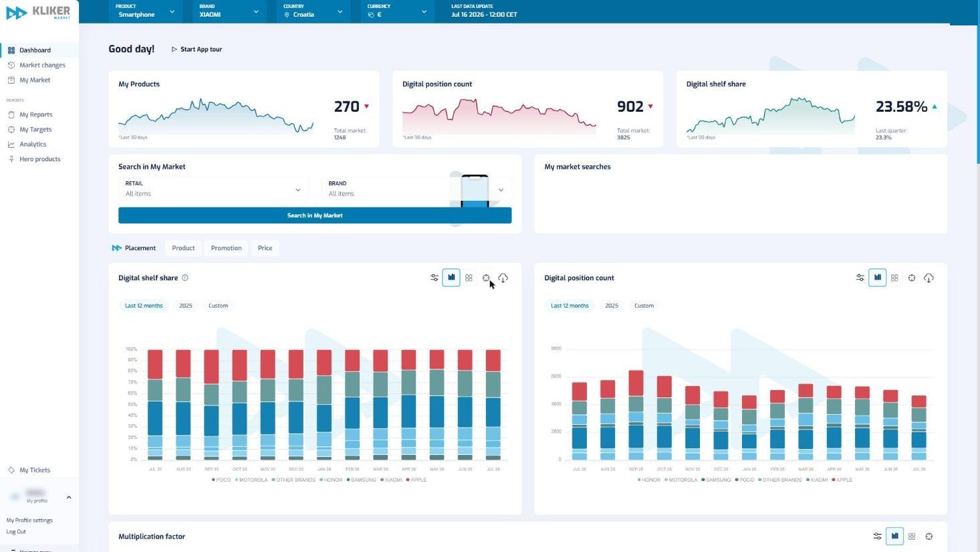Select Last 12 months for Digital position count

coord(570,306)
